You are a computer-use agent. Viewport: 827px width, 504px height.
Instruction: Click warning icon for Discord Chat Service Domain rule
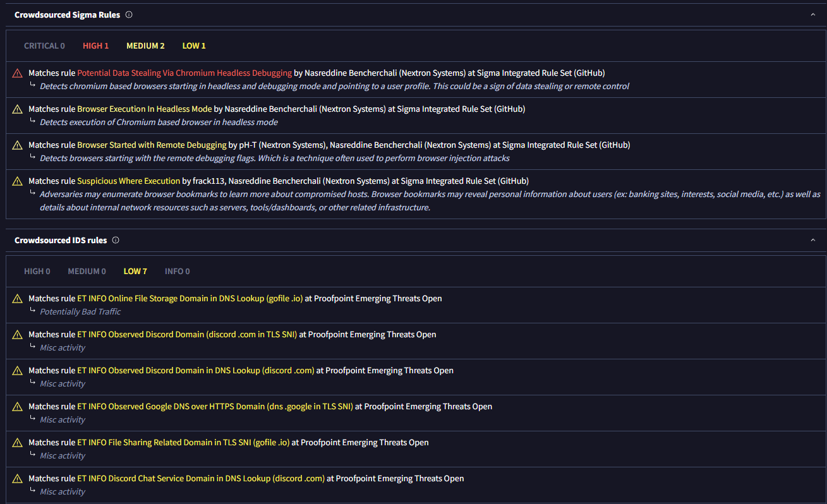pyautogui.click(x=18, y=479)
